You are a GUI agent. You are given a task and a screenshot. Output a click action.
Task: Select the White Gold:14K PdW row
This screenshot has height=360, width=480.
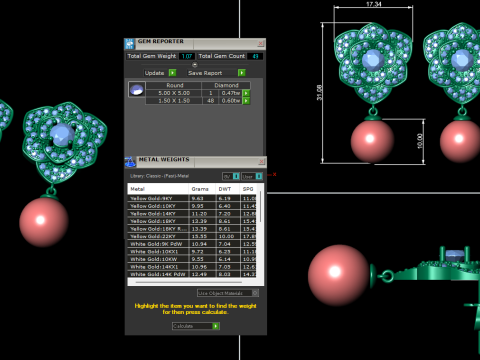coord(192,274)
